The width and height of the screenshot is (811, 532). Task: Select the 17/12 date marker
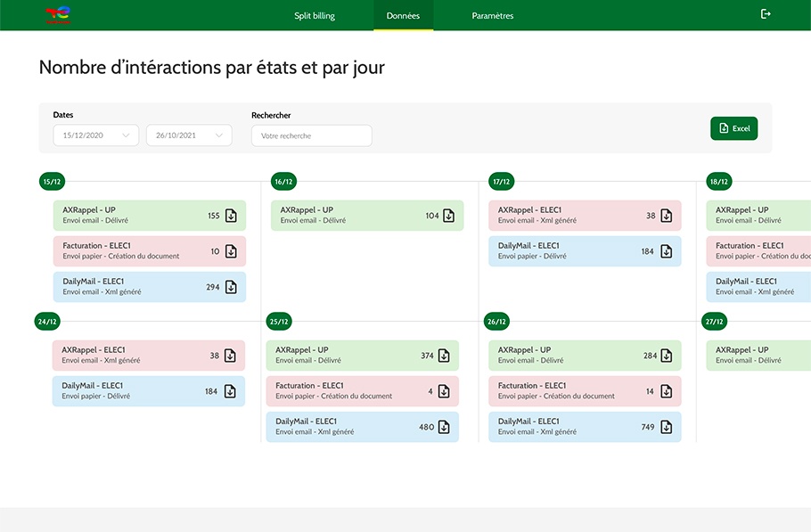pyautogui.click(x=501, y=182)
